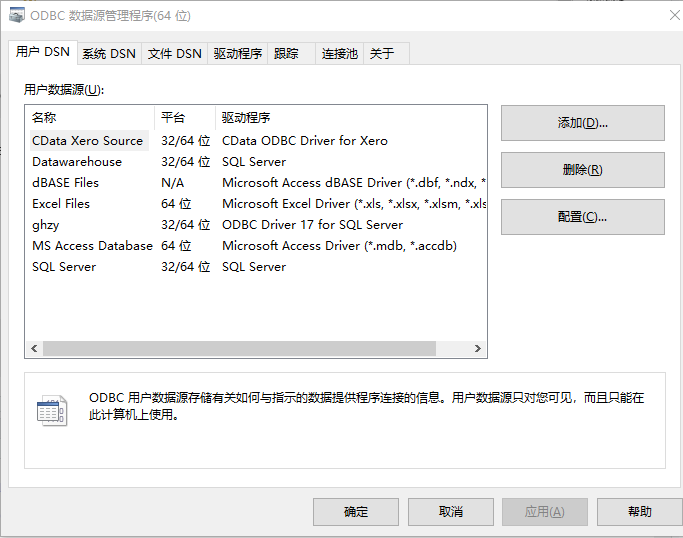Click the Microsoft Excel Driver cell
This screenshot has width=683, height=538.
(x=354, y=204)
